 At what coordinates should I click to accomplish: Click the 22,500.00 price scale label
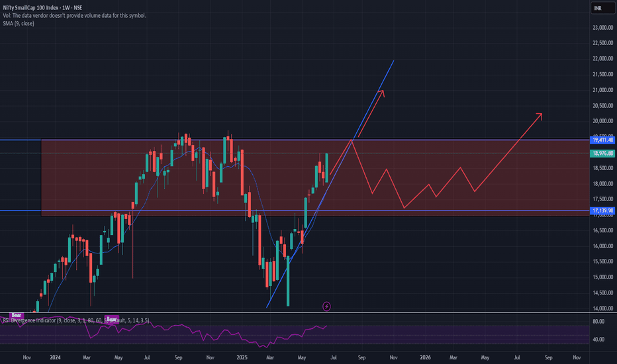tap(603, 43)
